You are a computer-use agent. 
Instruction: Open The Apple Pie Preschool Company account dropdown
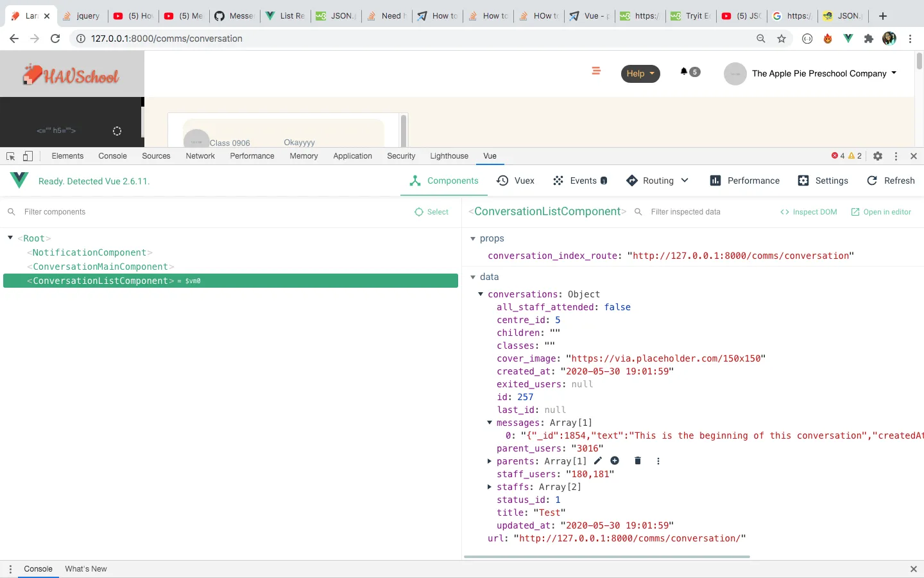pyautogui.click(x=810, y=74)
